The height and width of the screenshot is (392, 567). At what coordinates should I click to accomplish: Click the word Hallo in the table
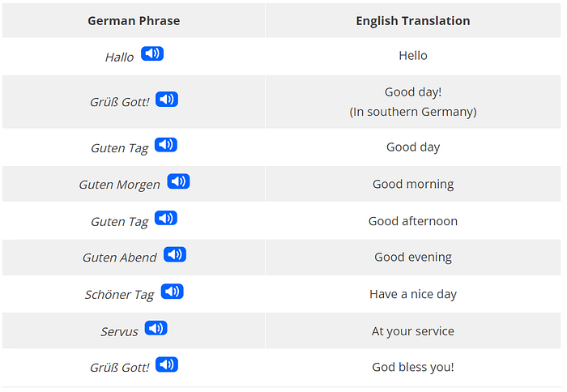pos(119,58)
